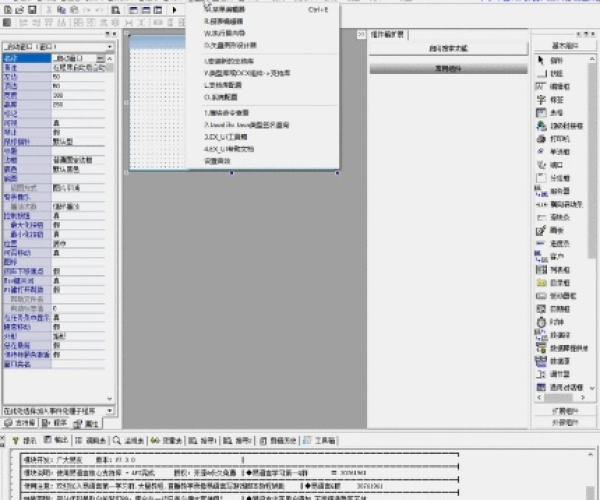Click the 禁止 property value 假
Viewport: 600px width, 500px height.
click(78, 132)
